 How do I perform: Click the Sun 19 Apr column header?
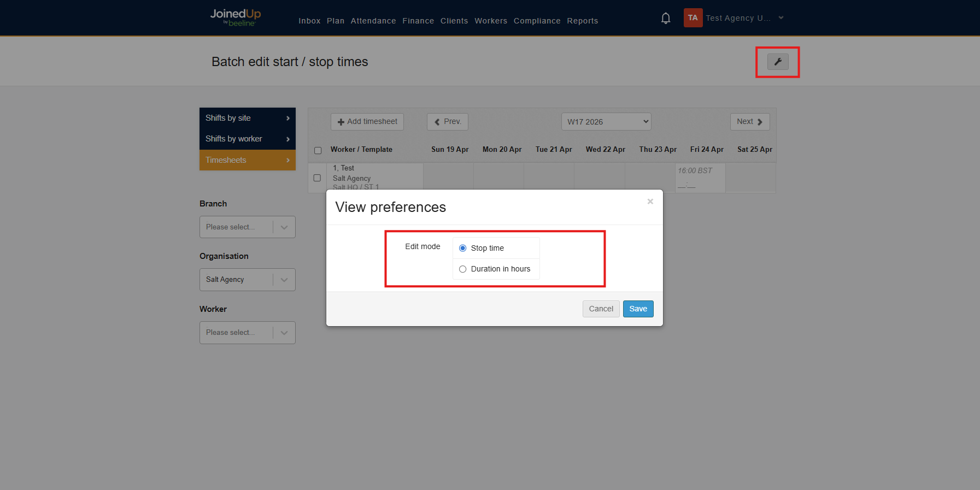[x=450, y=149]
